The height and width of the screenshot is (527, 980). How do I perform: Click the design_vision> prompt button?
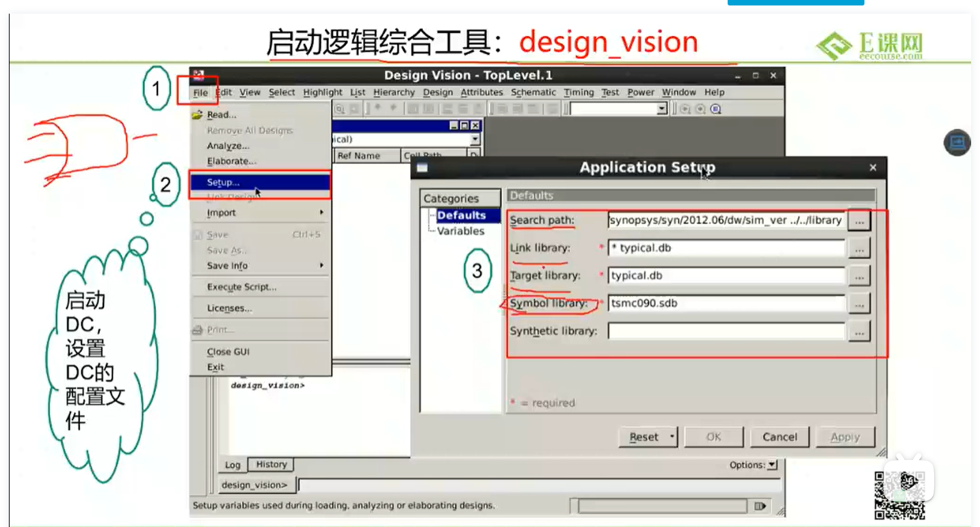click(x=258, y=485)
